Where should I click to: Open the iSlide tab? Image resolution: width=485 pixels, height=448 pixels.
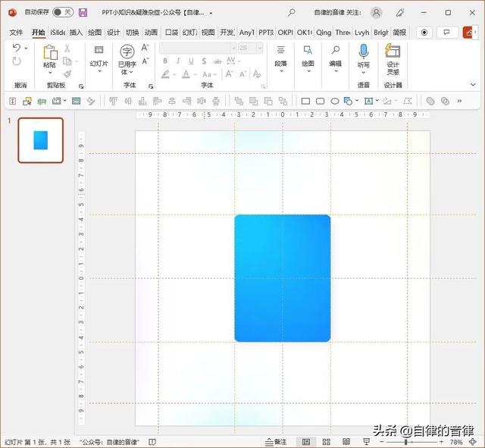coord(58,32)
